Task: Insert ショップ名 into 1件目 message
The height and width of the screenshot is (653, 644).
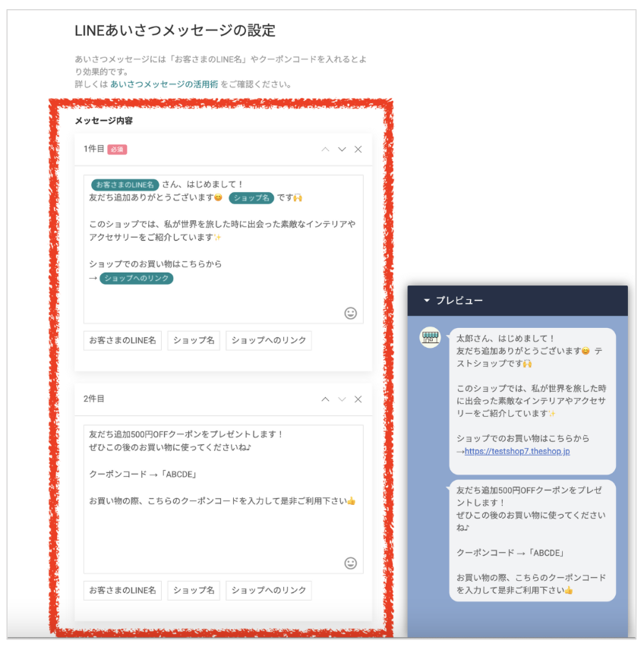Action: (x=194, y=340)
